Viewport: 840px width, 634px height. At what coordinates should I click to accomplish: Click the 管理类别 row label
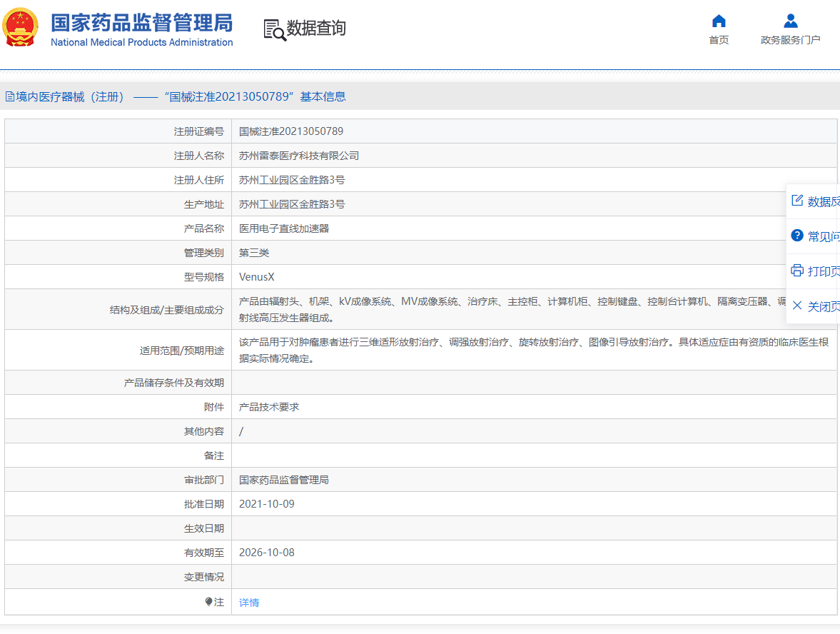pyautogui.click(x=204, y=253)
